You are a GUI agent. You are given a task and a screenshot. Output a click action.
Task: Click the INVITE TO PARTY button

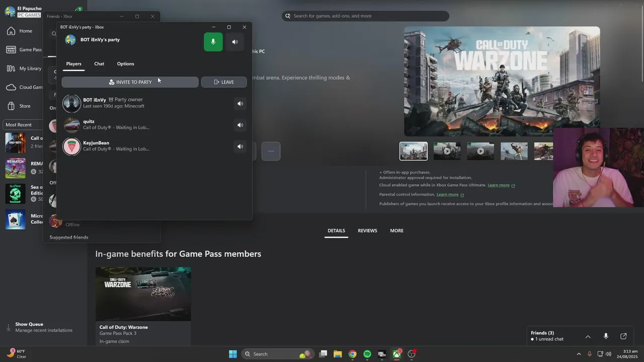pos(130,82)
